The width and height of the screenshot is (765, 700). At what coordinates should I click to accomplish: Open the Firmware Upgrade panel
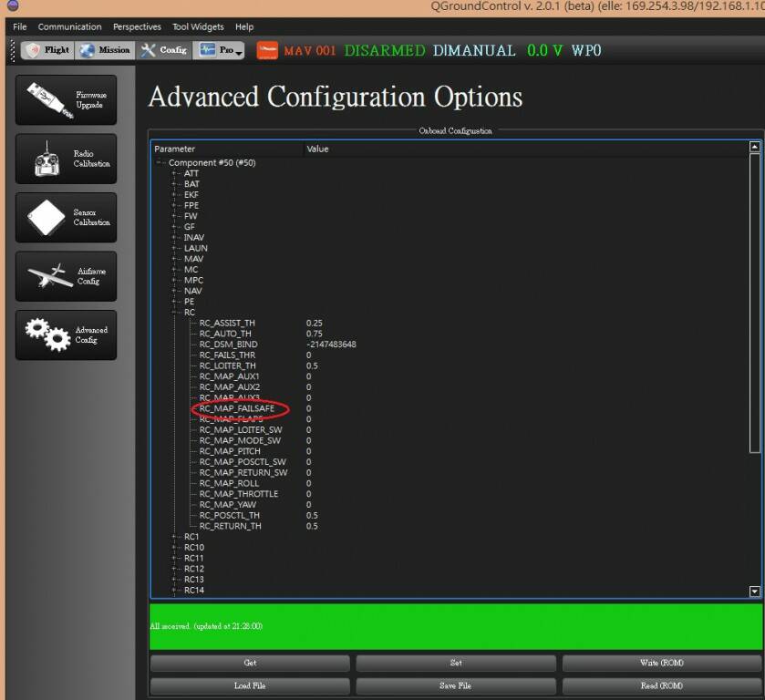click(66, 100)
